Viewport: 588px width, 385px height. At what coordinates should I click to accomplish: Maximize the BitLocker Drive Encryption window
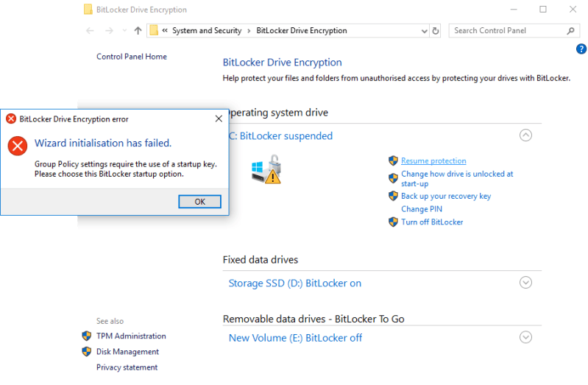point(543,10)
